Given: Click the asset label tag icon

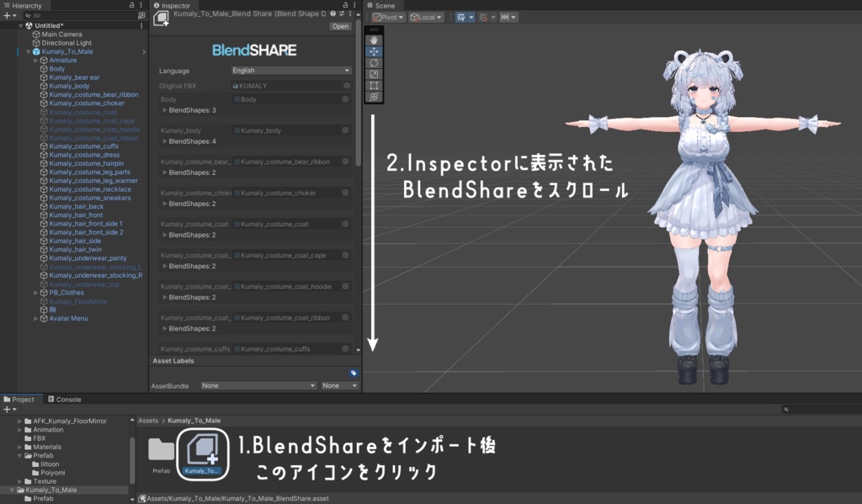Looking at the screenshot, I should pyautogui.click(x=354, y=374).
